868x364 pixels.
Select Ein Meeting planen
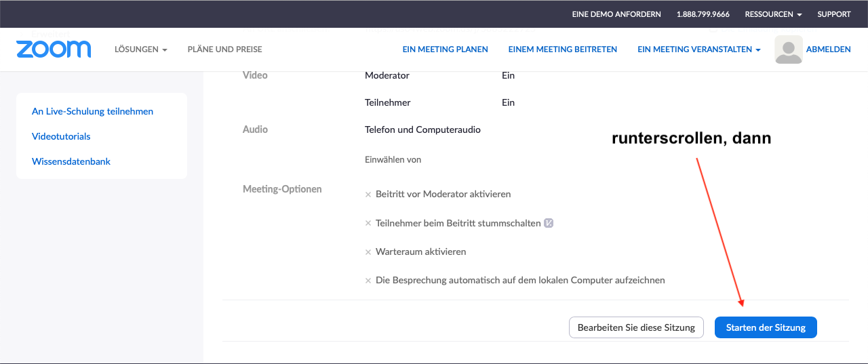click(445, 49)
